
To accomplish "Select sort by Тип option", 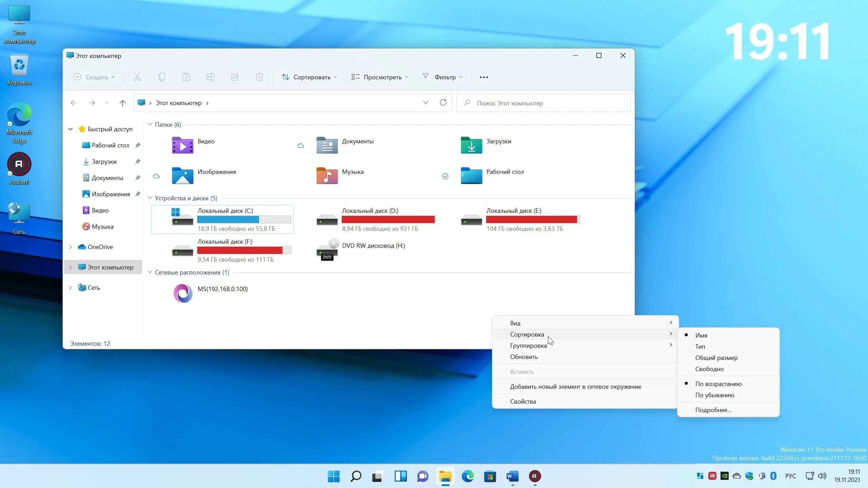I will (700, 346).
